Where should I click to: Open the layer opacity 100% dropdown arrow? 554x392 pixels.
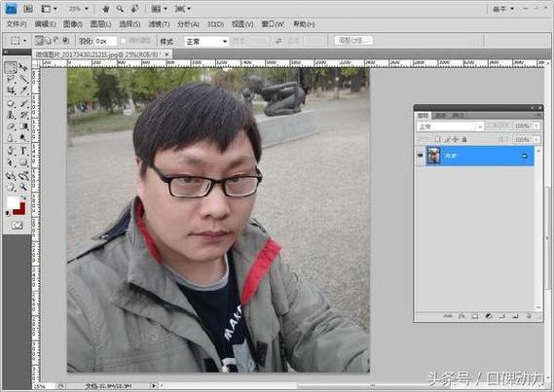[x=536, y=125]
